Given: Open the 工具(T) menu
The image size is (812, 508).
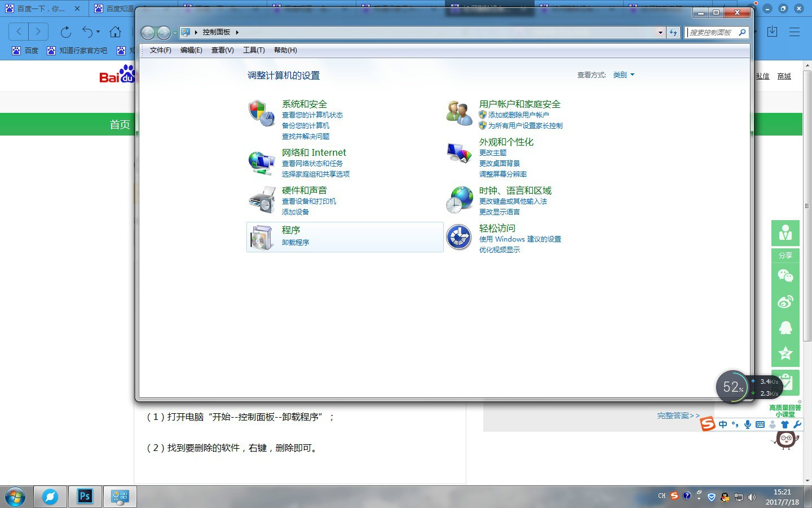Looking at the screenshot, I should click(x=254, y=50).
